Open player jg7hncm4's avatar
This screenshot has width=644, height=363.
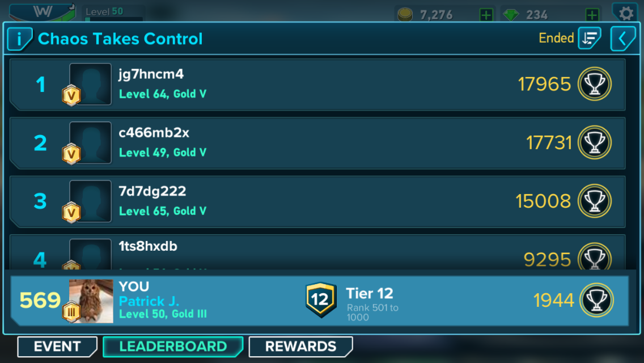tap(90, 84)
